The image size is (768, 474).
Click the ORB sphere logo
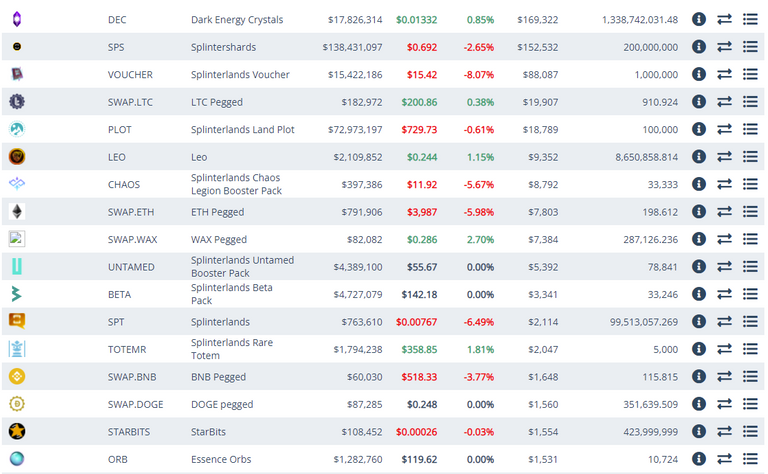click(17, 459)
